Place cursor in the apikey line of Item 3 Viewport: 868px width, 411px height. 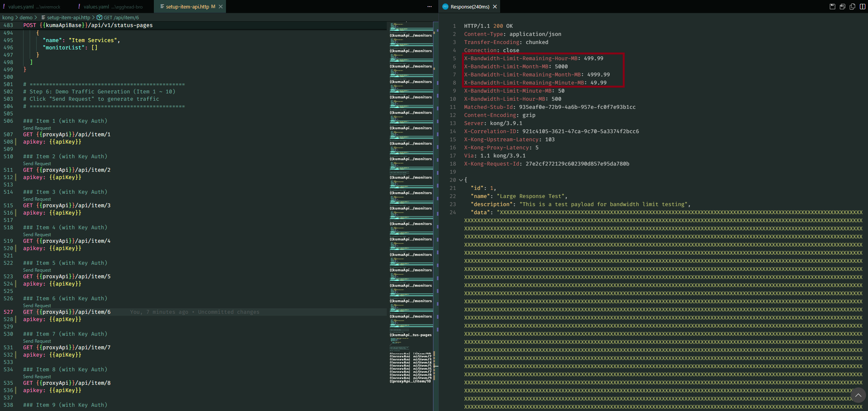(52, 213)
